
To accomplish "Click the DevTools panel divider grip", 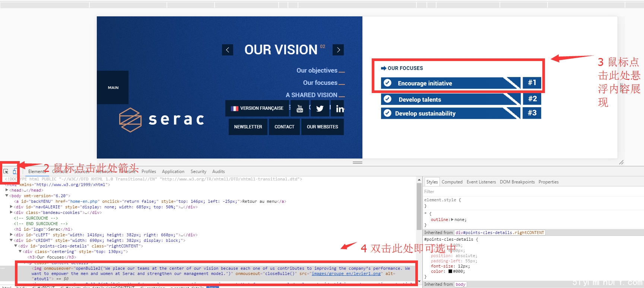I will pos(358,163).
